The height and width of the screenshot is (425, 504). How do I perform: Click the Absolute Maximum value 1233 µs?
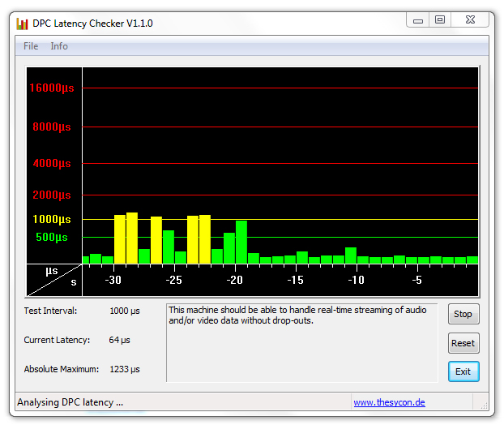click(125, 369)
